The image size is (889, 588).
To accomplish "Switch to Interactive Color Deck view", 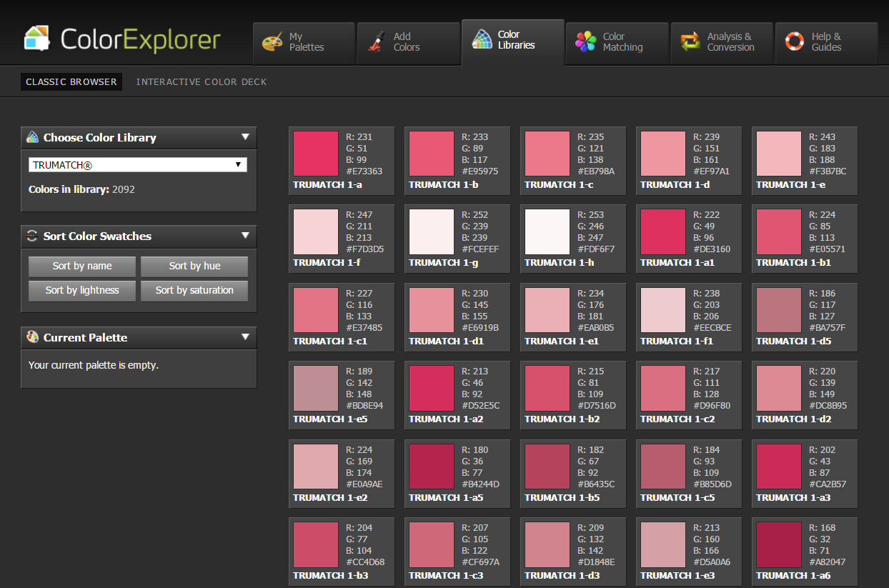I will 202,81.
